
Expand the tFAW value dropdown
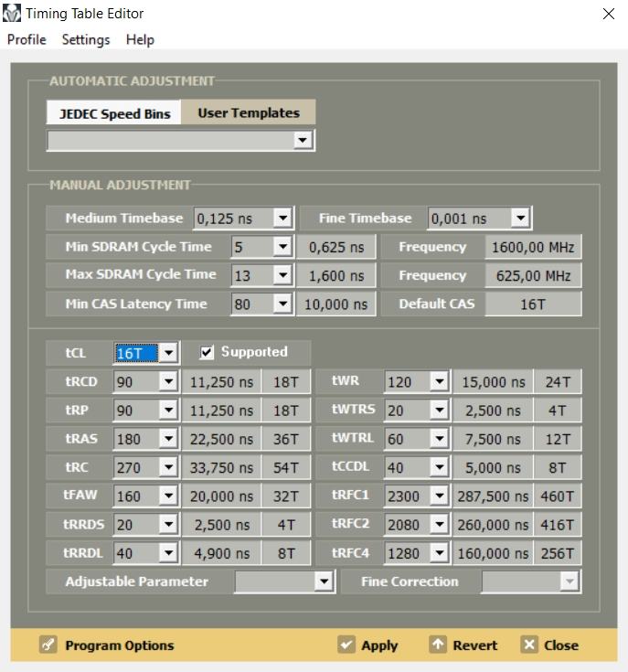pos(169,496)
